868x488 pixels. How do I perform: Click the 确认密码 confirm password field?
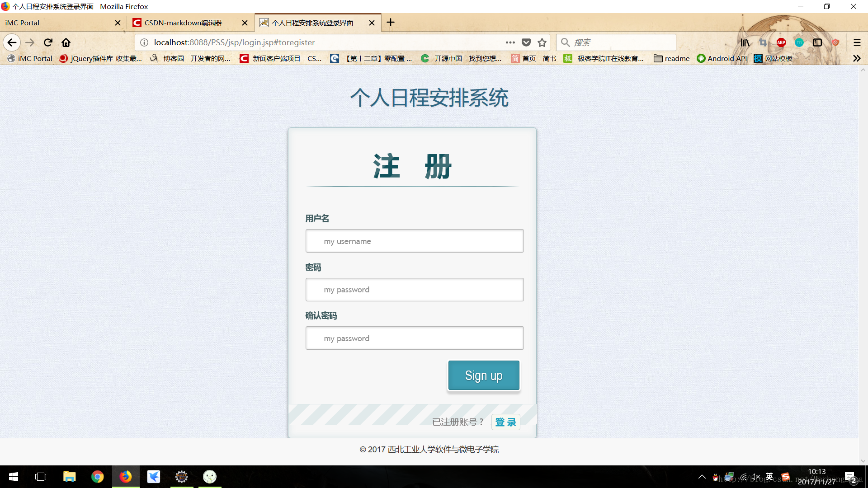click(x=414, y=337)
